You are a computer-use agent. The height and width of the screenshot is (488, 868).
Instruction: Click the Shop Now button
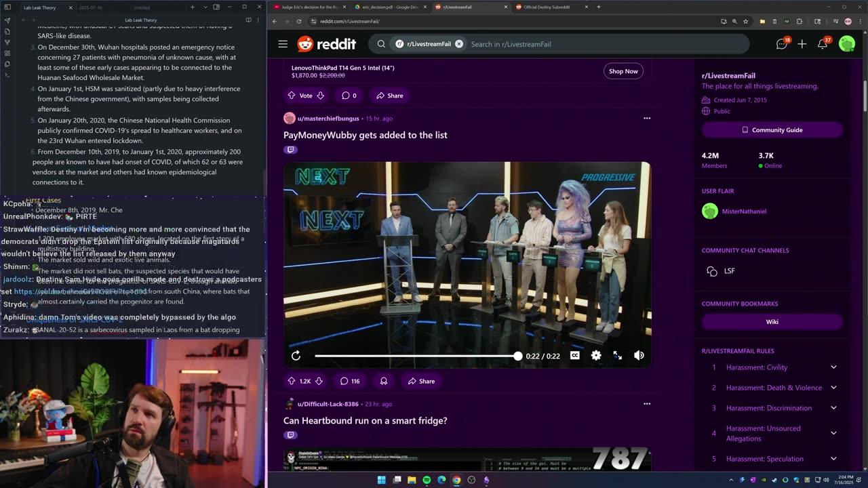pyautogui.click(x=623, y=71)
